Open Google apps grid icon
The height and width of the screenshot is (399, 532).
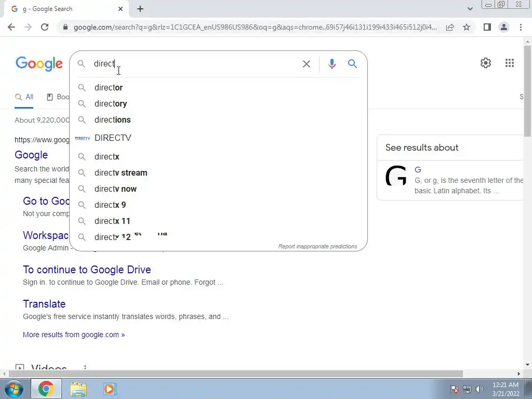(509, 63)
